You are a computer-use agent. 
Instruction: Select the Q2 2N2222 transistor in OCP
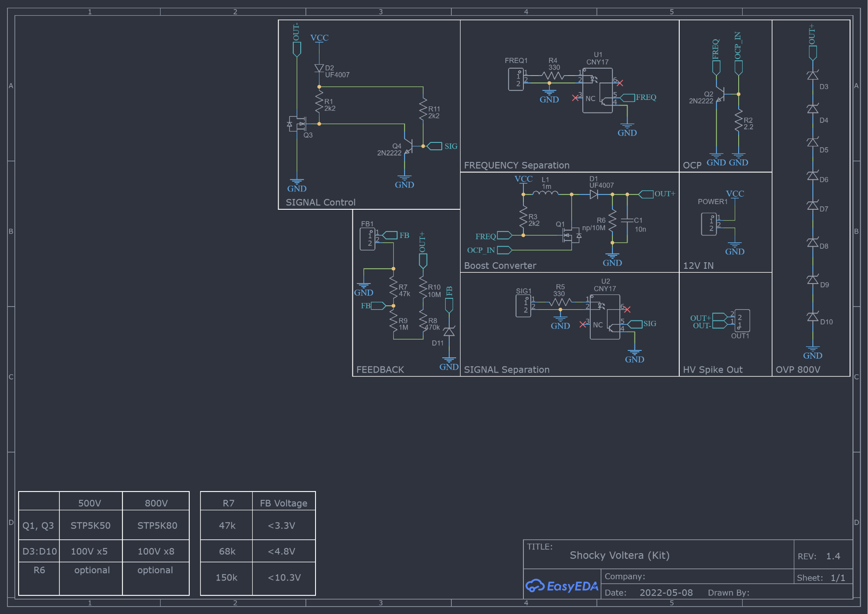[x=720, y=94]
